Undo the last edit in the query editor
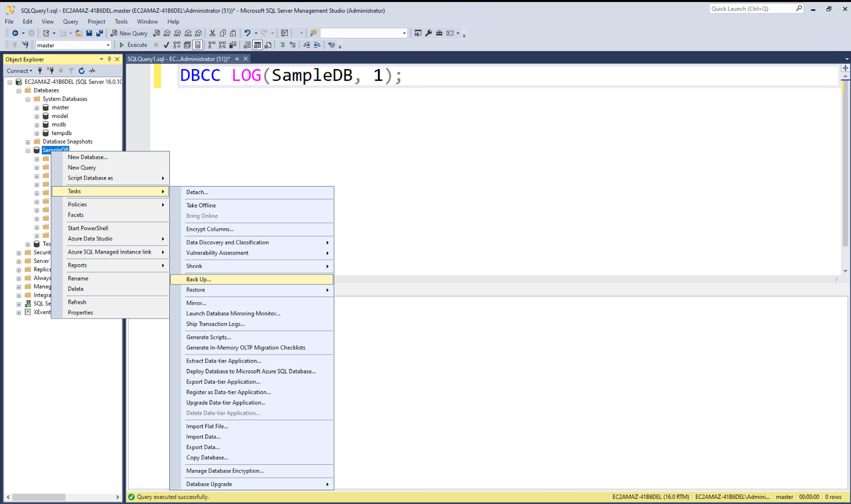 click(x=248, y=33)
